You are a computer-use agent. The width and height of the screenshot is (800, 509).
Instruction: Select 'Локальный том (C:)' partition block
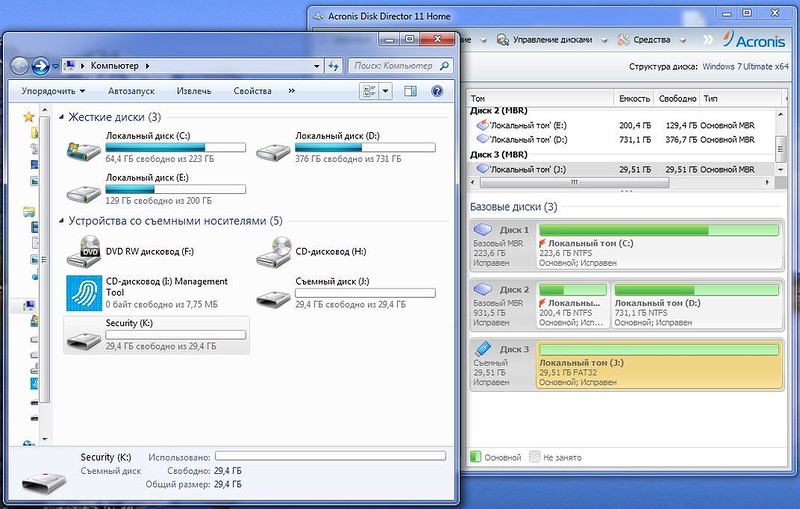tap(659, 246)
